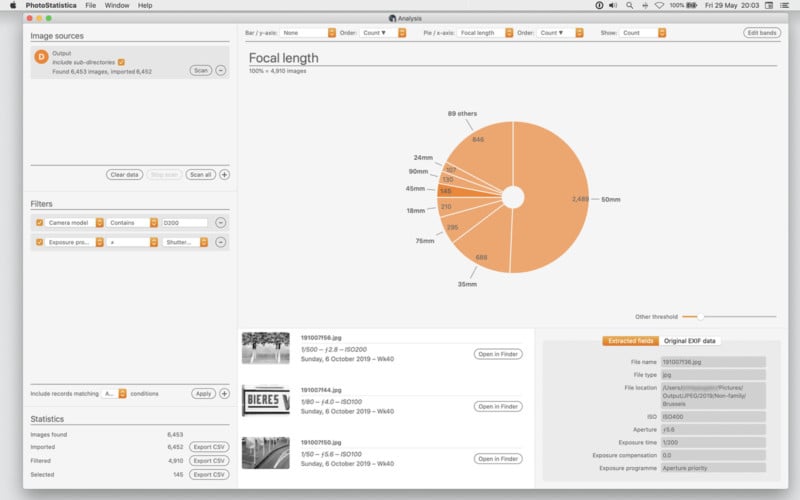The width and height of the screenshot is (800, 500).
Task: Select the 191007150.jpg thumbnail
Action: point(265,453)
